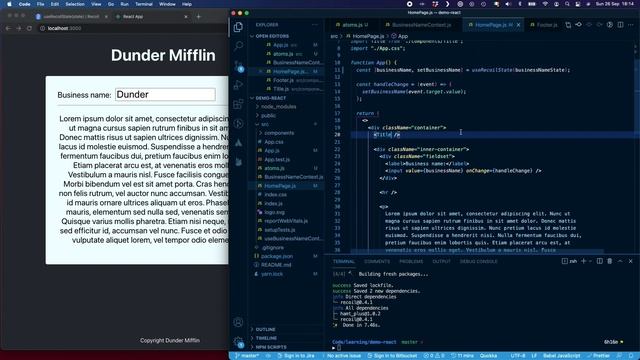This screenshot has height=360, width=640.
Task: Open a new browser tab
Action: [199, 17]
